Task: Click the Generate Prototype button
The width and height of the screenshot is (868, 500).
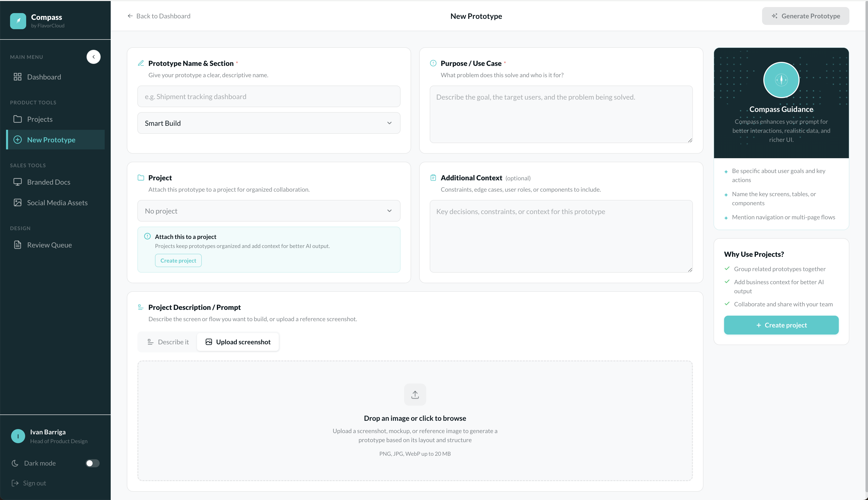Action: click(805, 16)
